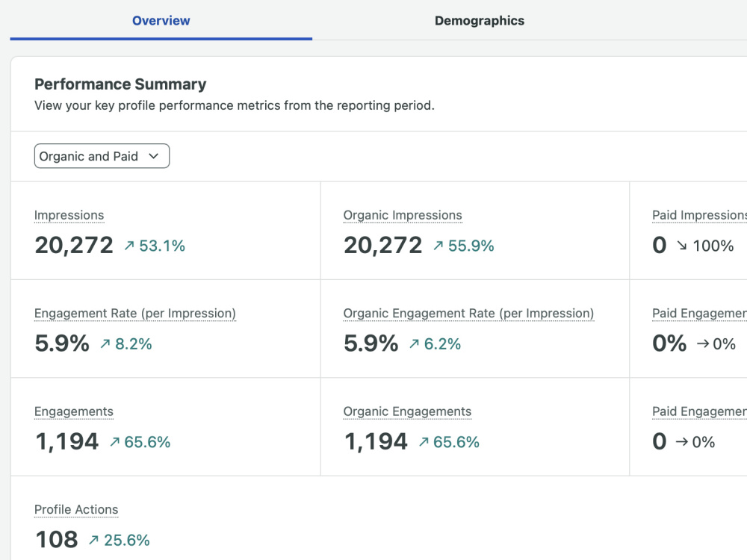Image resolution: width=747 pixels, height=560 pixels.
Task: Click Organic Engagement Rate (per Impression) label
Action: point(468,314)
